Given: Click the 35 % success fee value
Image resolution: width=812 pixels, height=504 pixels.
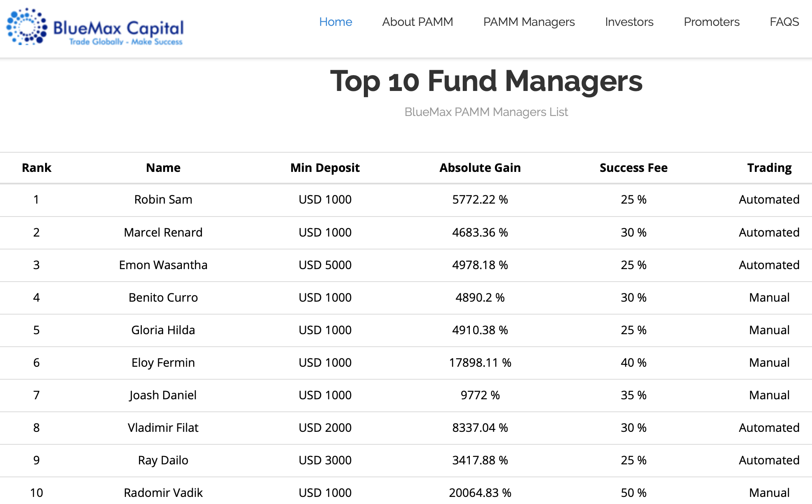Looking at the screenshot, I should 633,395.
